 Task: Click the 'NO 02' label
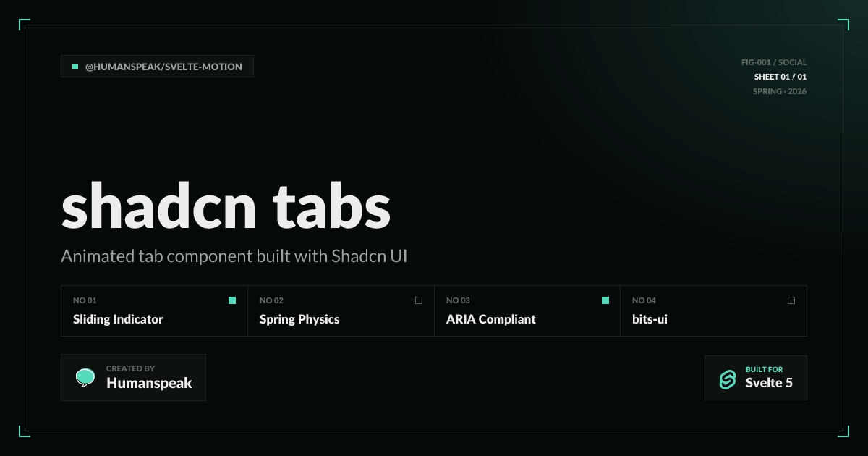tap(271, 300)
